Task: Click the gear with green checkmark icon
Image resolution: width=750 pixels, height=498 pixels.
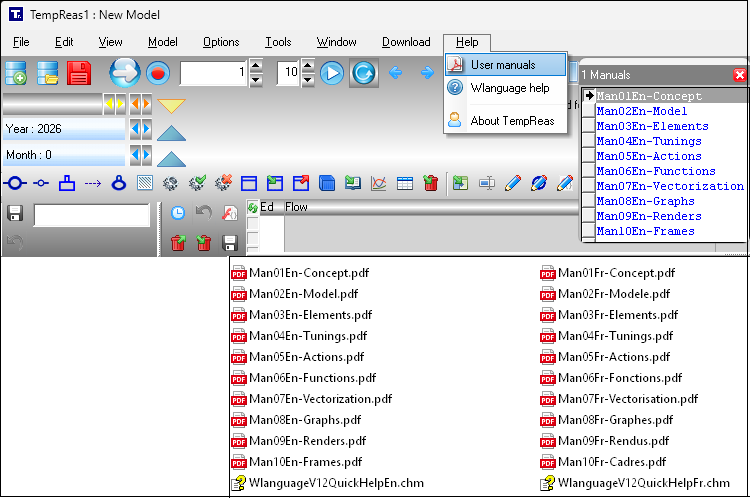Action: pyautogui.click(x=197, y=183)
